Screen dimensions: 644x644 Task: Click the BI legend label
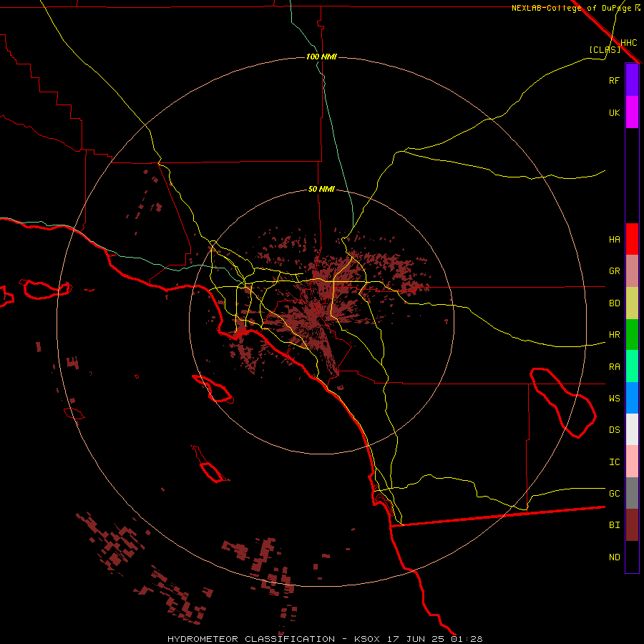[x=614, y=525]
